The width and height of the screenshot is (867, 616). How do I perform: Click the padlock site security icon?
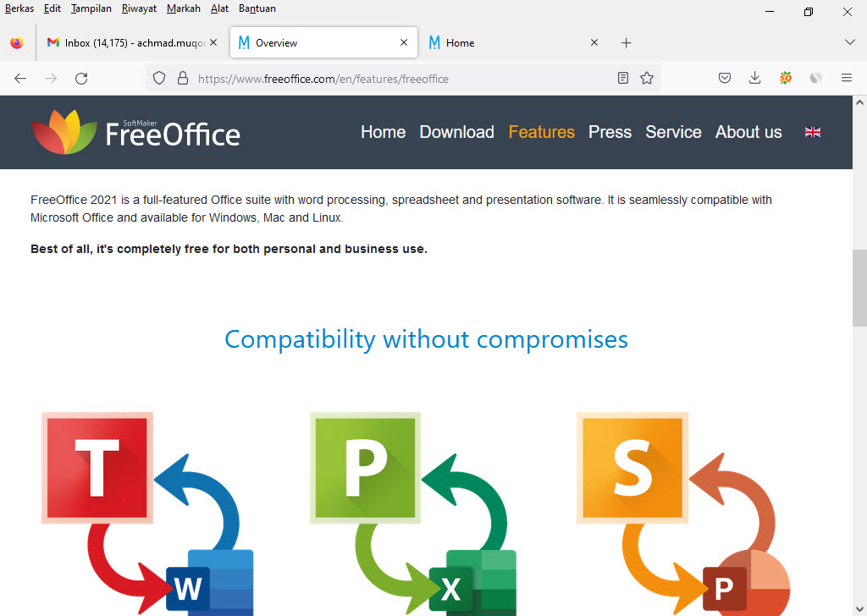pos(182,78)
